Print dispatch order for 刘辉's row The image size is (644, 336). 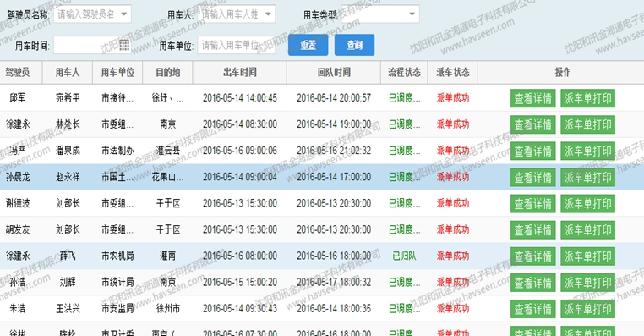tap(587, 283)
